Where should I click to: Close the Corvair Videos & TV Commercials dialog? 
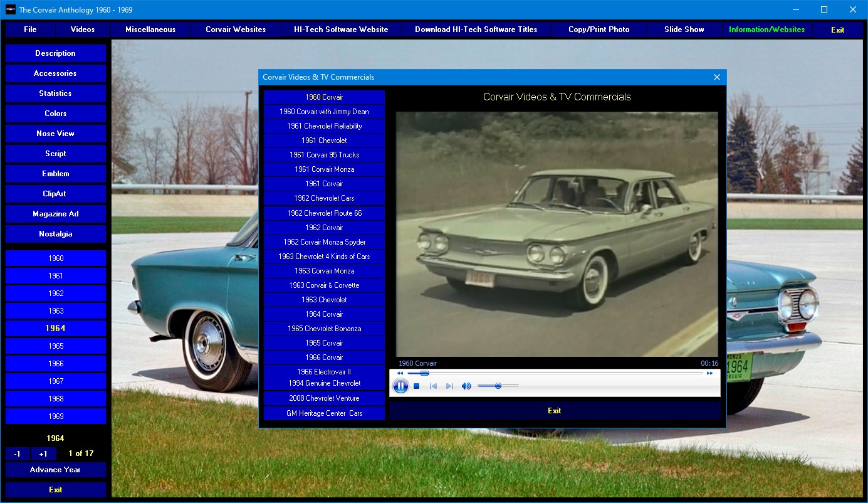pyautogui.click(x=717, y=77)
